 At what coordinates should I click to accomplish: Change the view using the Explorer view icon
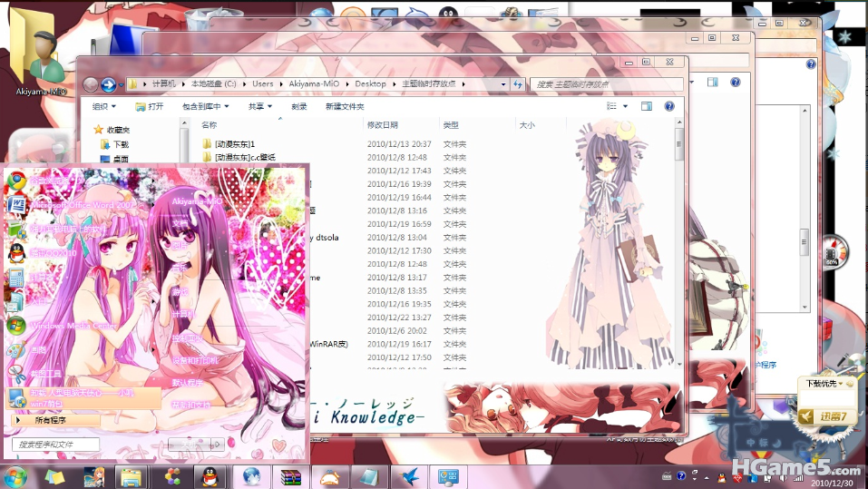pyautogui.click(x=611, y=106)
